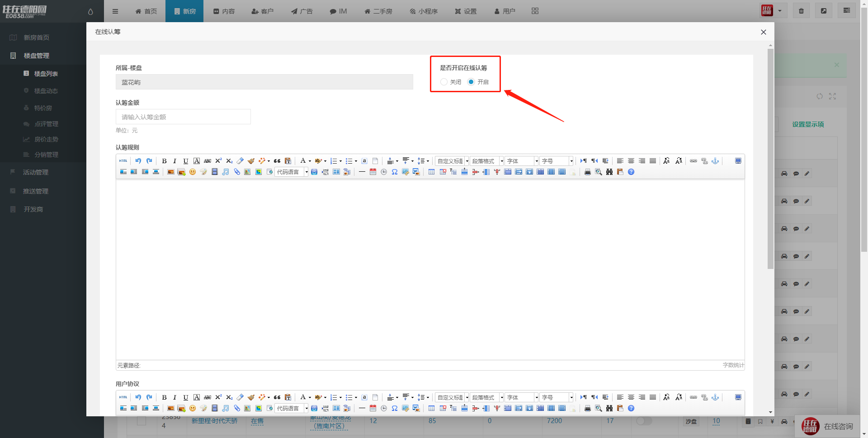Viewport: 868px width, 438px height.
Task: Insert single image in the 认筹规则 editor
Action: point(170,172)
